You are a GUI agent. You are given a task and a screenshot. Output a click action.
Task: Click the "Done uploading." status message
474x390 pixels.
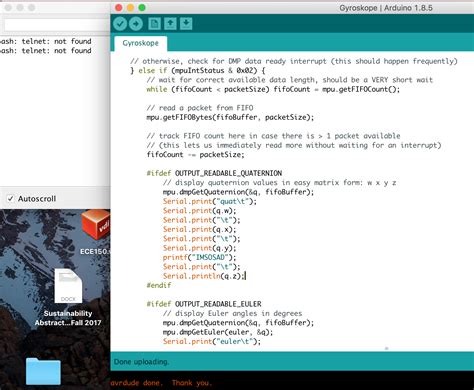click(x=141, y=362)
